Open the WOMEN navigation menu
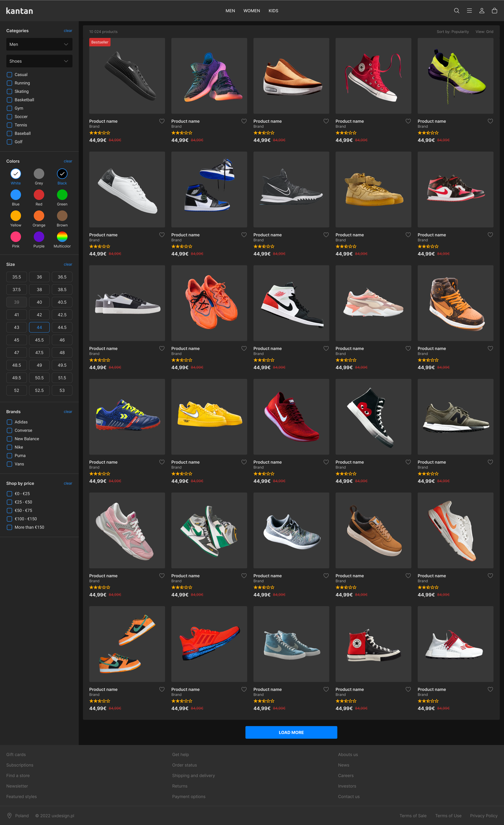Screen dimensions: 504x825 pyautogui.click(x=252, y=11)
